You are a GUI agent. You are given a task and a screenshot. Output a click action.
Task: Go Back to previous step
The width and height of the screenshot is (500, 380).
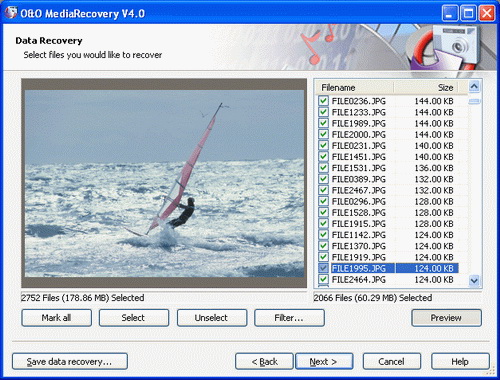point(264,361)
